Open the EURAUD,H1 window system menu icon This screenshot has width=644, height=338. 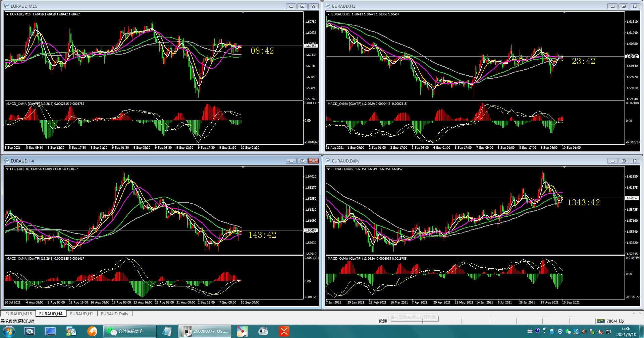point(328,6)
